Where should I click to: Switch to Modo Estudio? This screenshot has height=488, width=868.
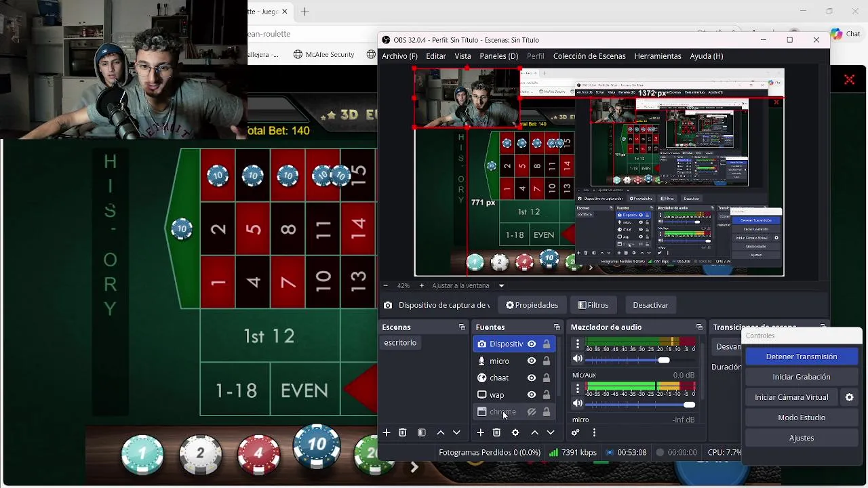pyautogui.click(x=802, y=418)
